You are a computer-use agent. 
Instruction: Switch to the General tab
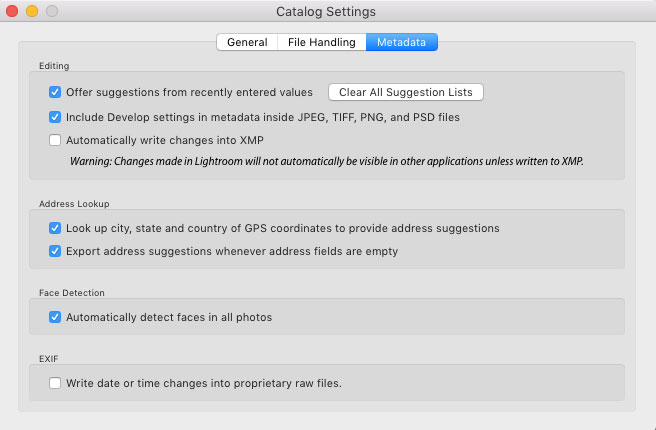click(x=247, y=42)
